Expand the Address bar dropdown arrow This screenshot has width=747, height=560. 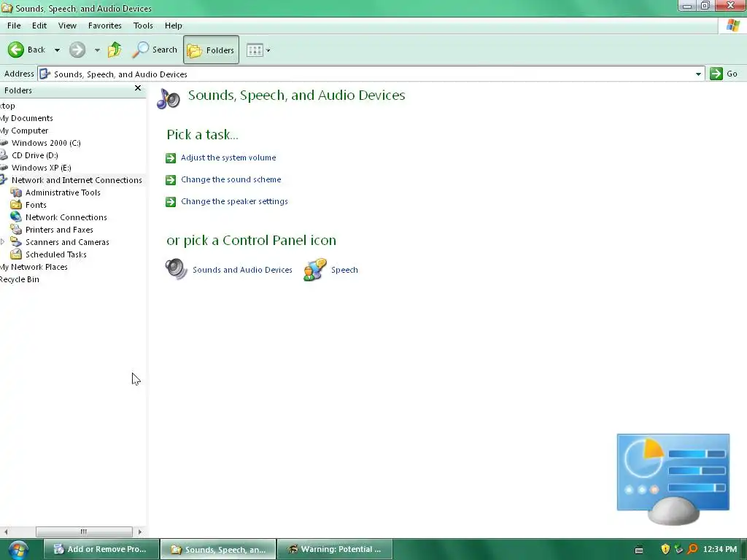click(x=698, y=74)
